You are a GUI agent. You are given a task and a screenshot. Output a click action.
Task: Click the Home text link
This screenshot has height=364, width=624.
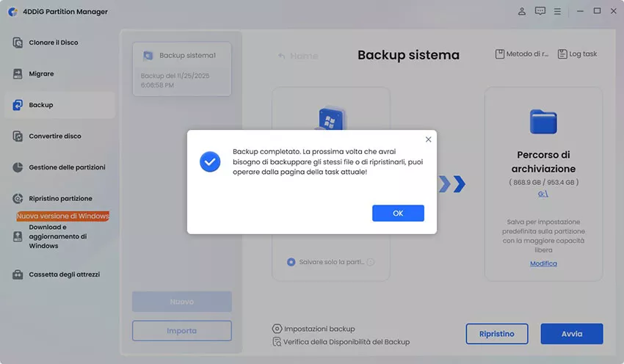click(304, 56)
